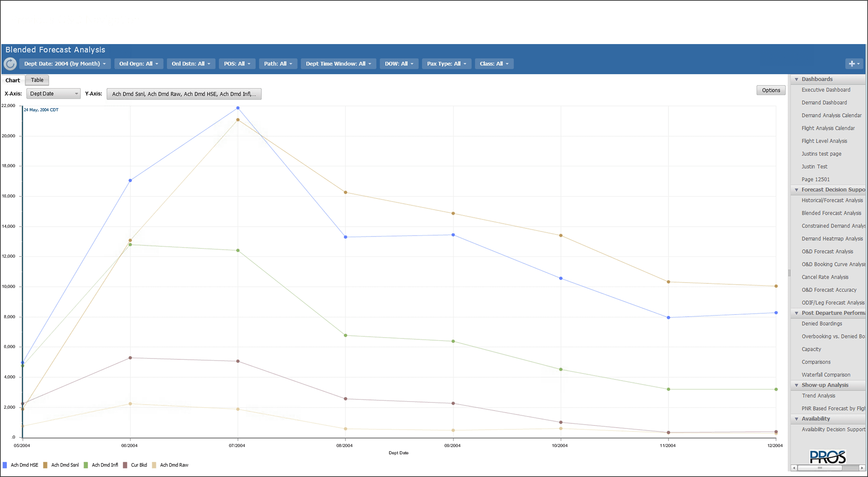Select the Chart tab
The image size is (868, 477).
(x=13, y=80)
